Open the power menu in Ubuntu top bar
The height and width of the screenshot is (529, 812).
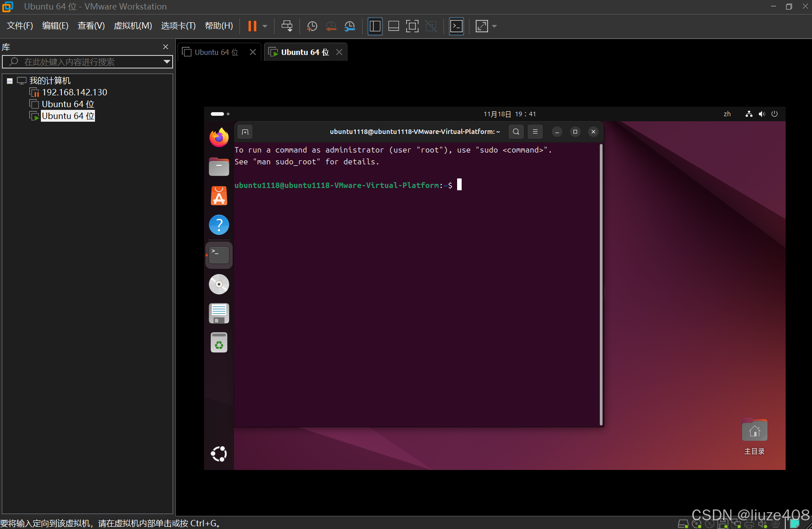[775, 114]
